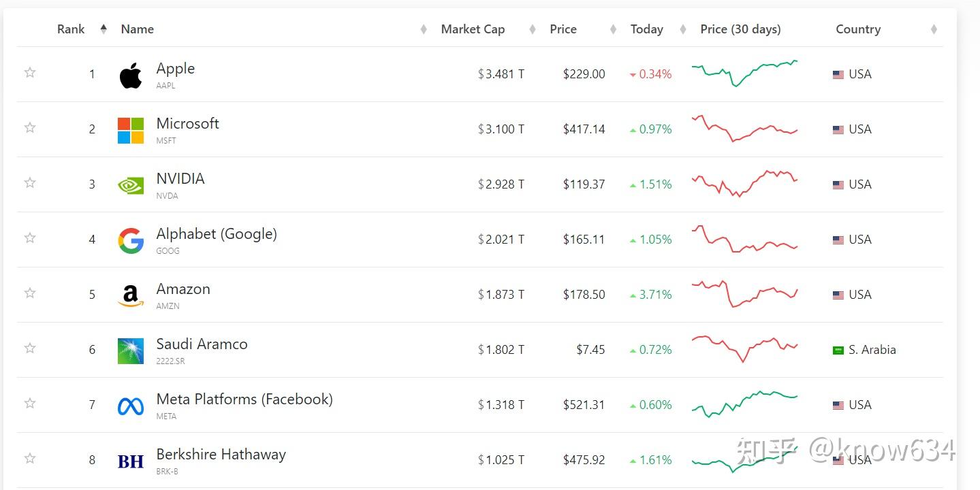Sort table by Market Cap column
Screen dimensions: 980x490
pyautogui.click(x=473, y=29)
